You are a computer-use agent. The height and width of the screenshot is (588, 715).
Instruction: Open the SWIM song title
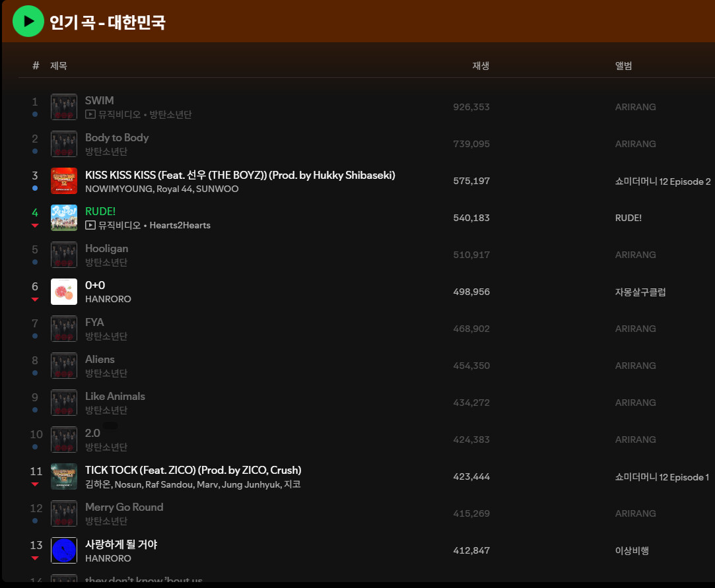tap(100, 100)
